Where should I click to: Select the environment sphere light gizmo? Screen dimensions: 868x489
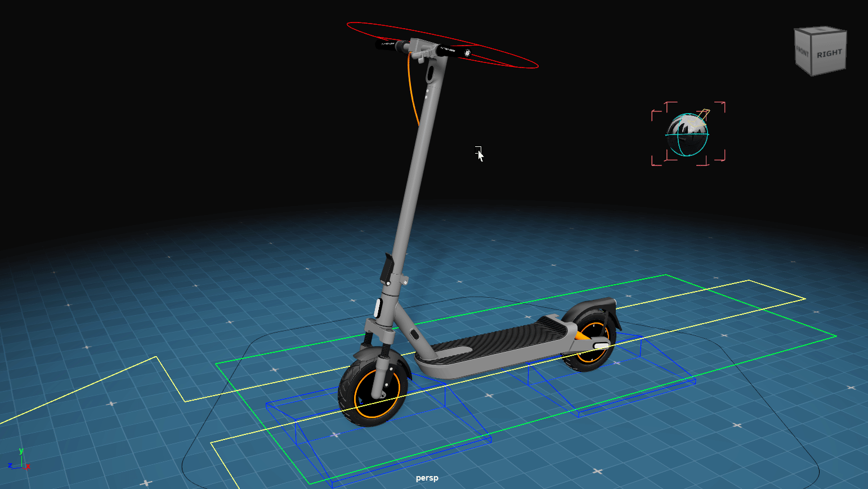tap(688, 133)
